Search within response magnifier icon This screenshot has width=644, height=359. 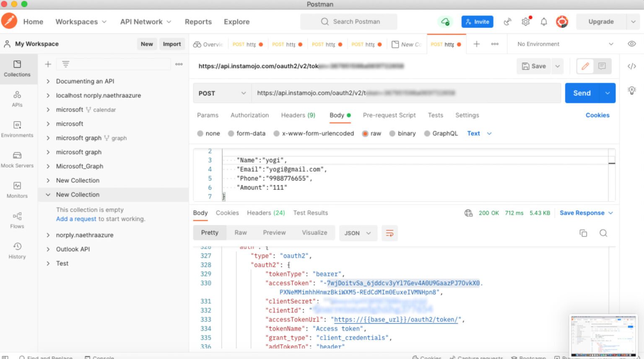pyautogui.click(x=603, y=233)
